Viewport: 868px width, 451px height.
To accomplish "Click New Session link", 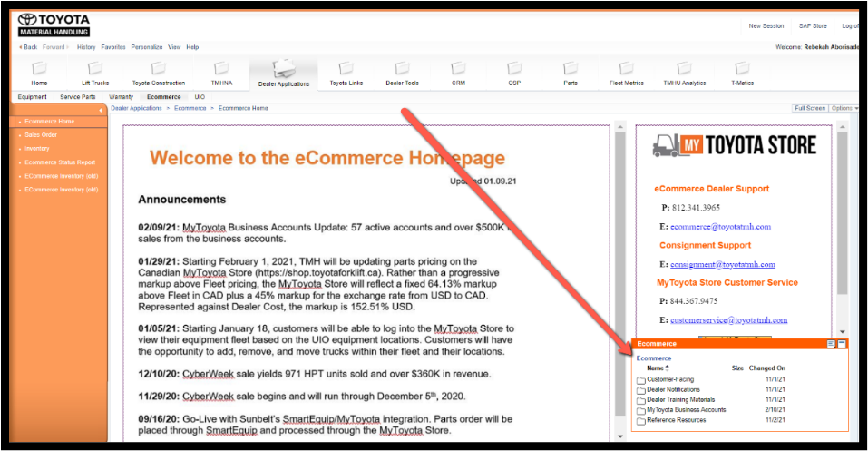I will tap(766, 26).
